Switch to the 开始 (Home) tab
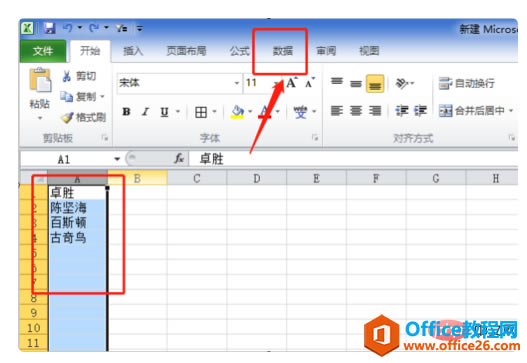 click(x=90, y=51)
